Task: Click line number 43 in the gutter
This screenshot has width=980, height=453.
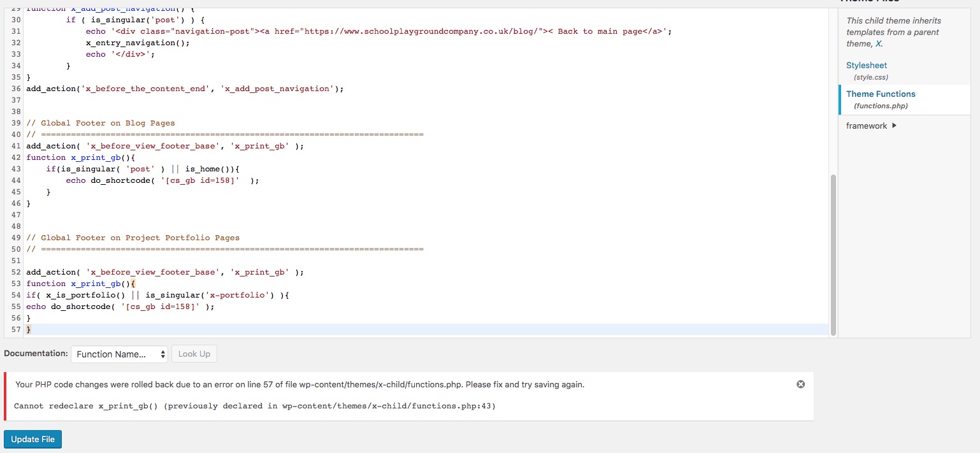Action: click(x=15, y=169)
